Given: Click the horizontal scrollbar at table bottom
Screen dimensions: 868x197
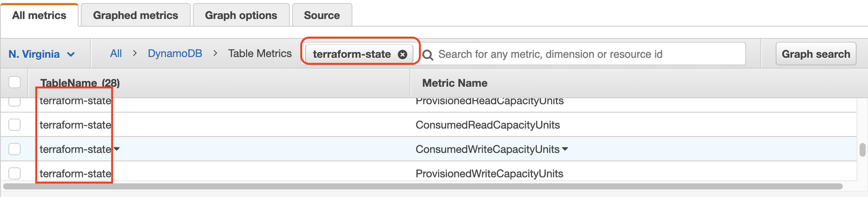Looking at the screenshot, I should (423, 186).
